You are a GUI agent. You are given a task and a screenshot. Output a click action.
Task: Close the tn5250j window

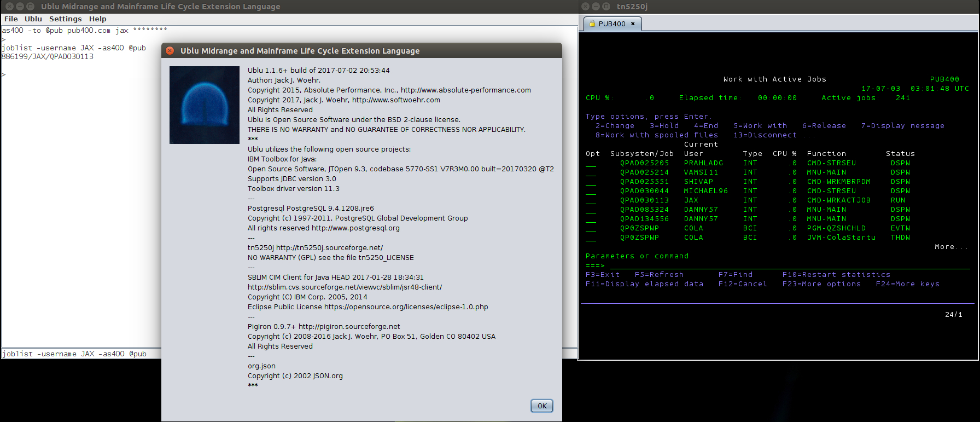[585, 7]
